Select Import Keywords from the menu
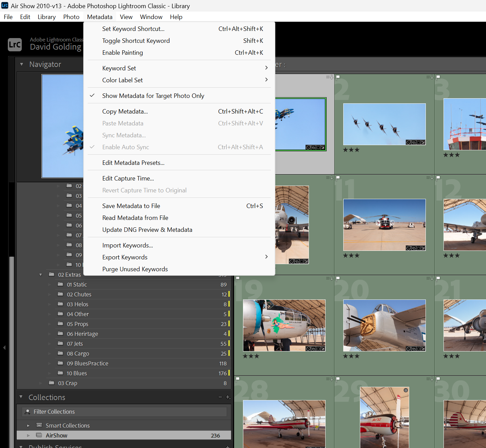Screen dimensions: 486x448 [x=127, y=245]
